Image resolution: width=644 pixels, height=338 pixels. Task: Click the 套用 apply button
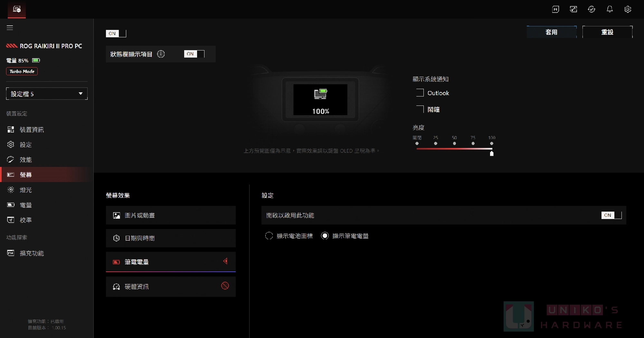pyautogui.click(x=552, y=32)
